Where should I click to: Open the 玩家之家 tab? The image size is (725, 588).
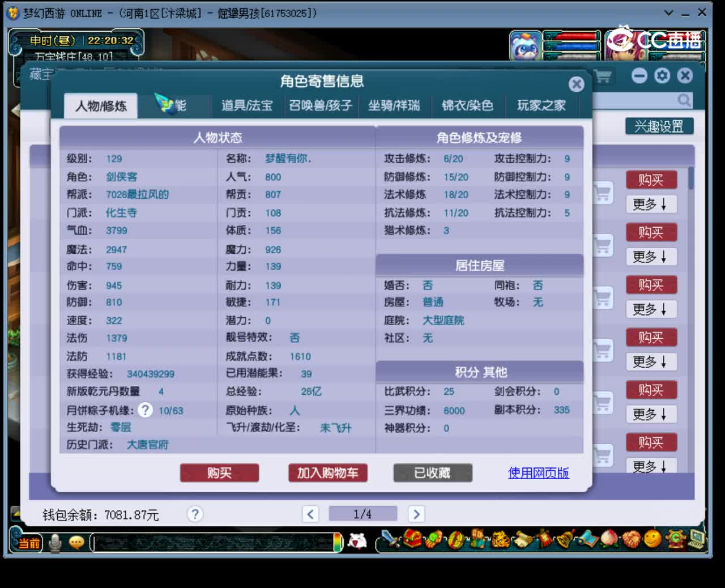[541, 105]
